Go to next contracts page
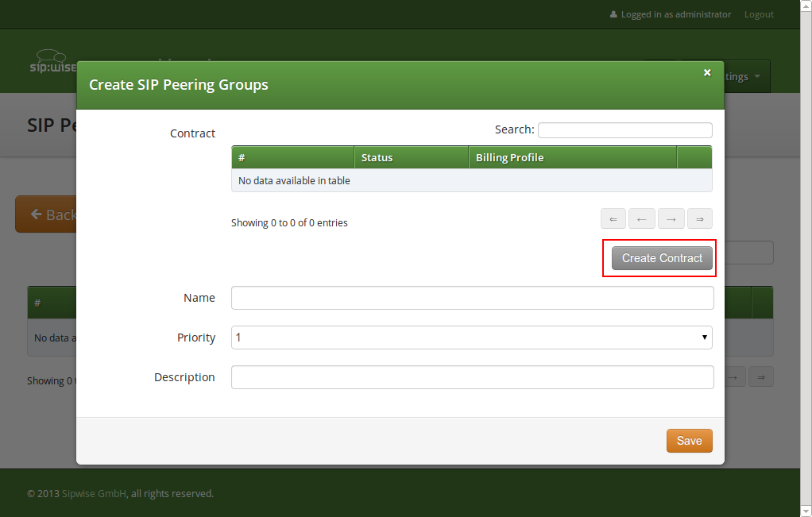Screen dimensions: 812x517 tap(671, 218)
